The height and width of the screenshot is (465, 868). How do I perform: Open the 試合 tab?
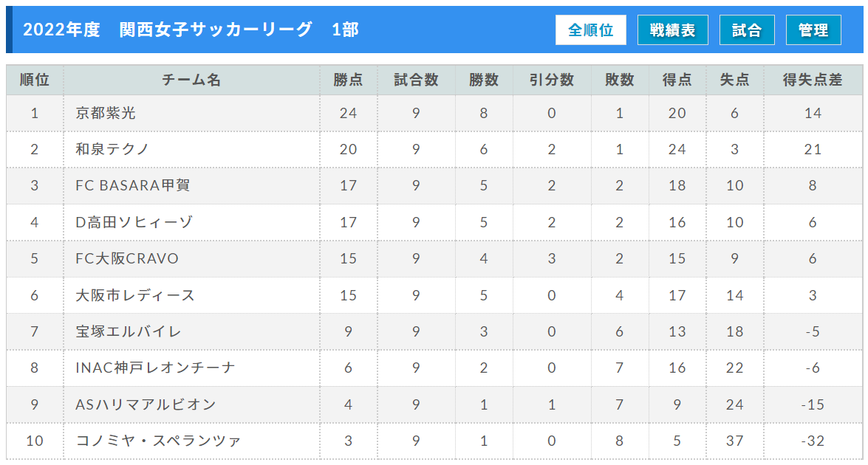click(x=747, y=30)
